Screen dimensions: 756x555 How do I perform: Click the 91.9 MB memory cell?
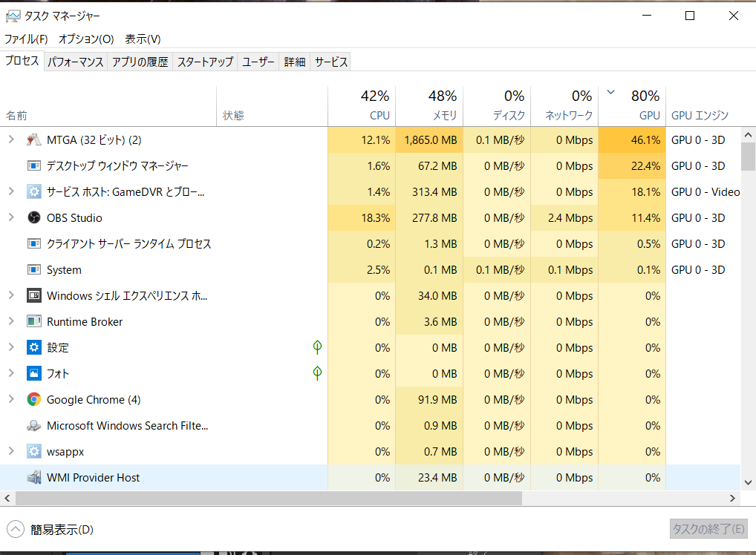(429, 400)
